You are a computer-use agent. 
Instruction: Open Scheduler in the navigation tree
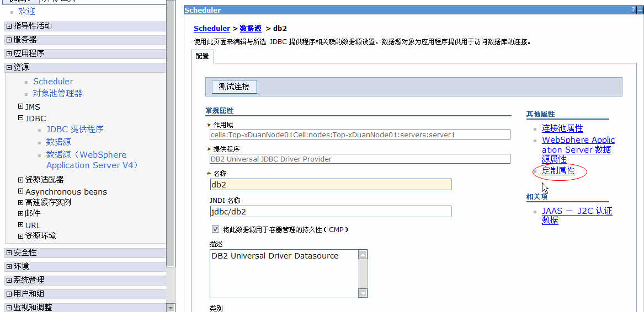click(53, 81)
